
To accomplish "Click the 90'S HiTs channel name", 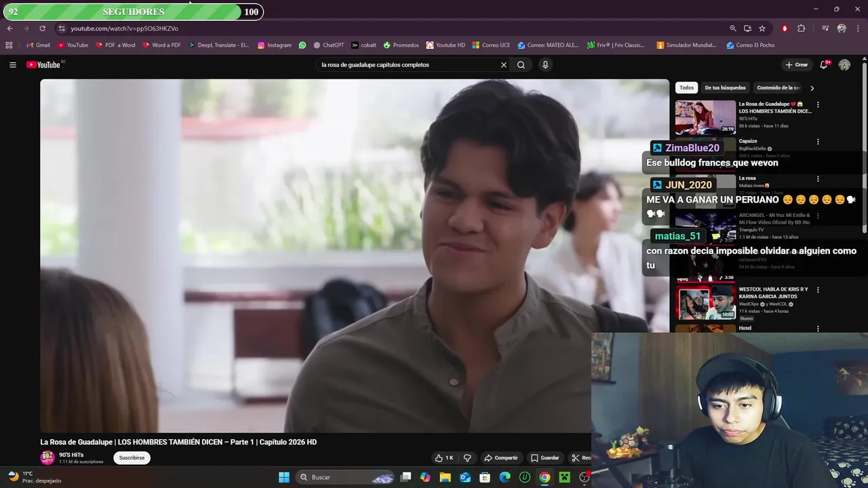I will pos(71,455).
